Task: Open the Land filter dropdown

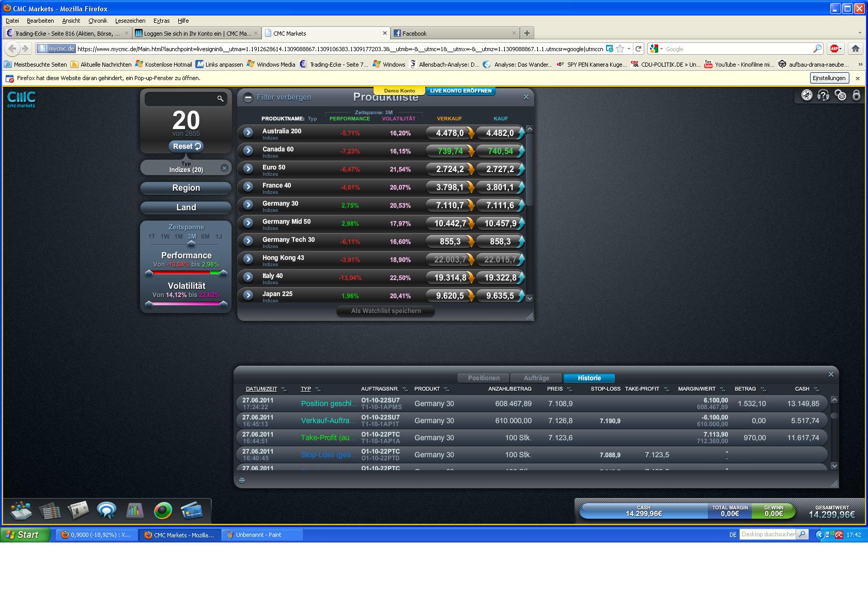Action: click(x=186, y=207)
